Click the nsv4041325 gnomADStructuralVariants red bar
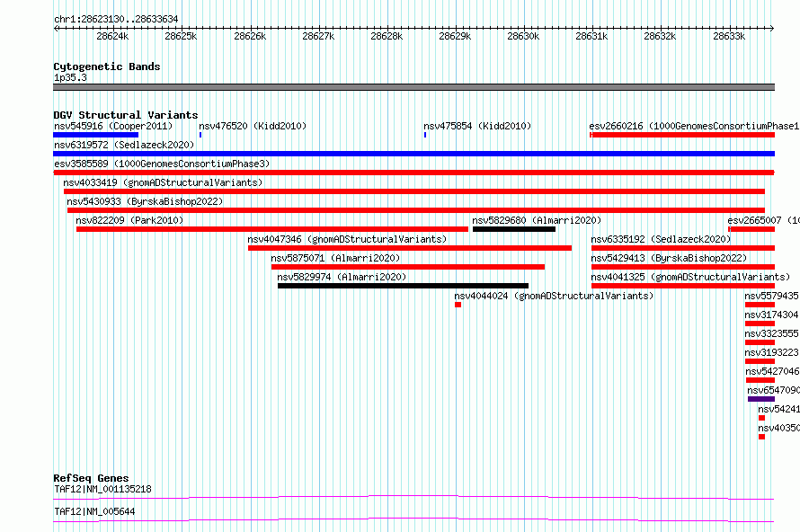The width and height of the screenshot is (800, 532). pyautogui.click(x=683, y=286)
